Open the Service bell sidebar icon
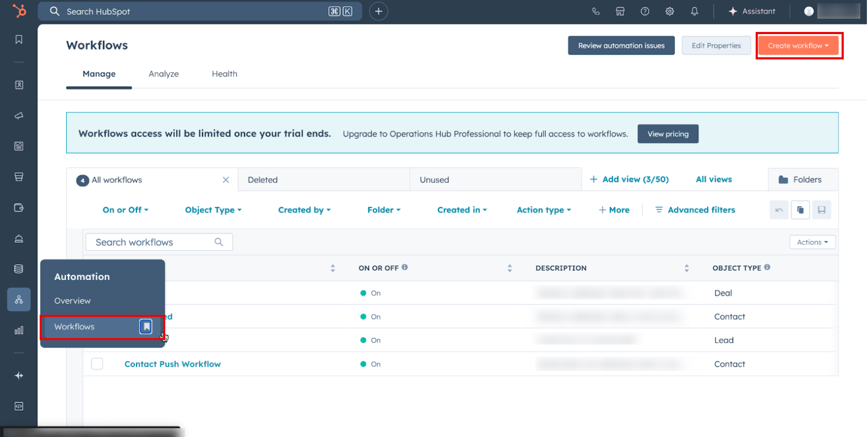Image resolution: width=868 pixels, height=437 pixels. pos(19,238)
